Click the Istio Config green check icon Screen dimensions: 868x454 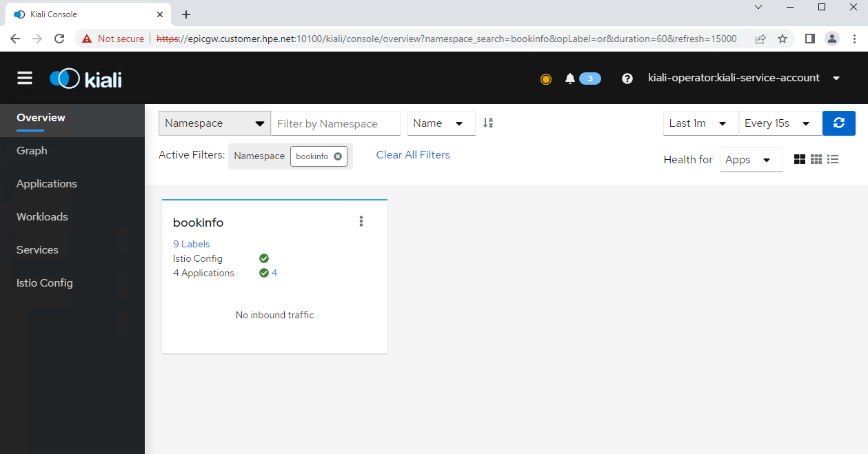point(264,258)
